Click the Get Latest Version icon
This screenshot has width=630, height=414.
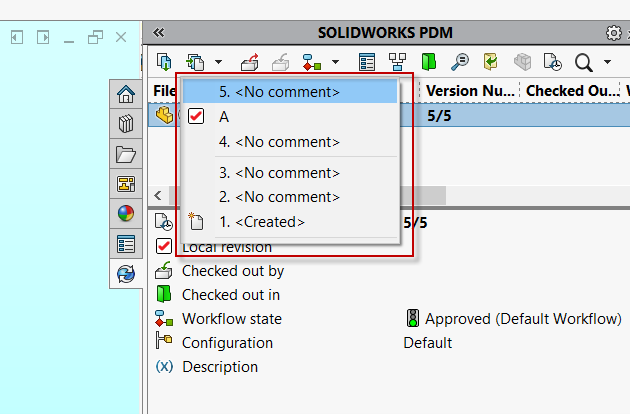pyautogui.click(x=164, y=62)
